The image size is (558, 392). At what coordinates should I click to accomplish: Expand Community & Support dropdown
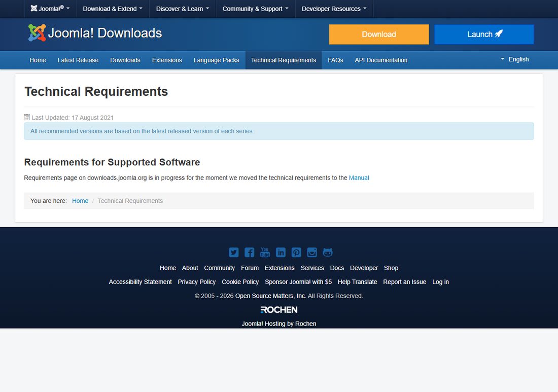(256, 9)
